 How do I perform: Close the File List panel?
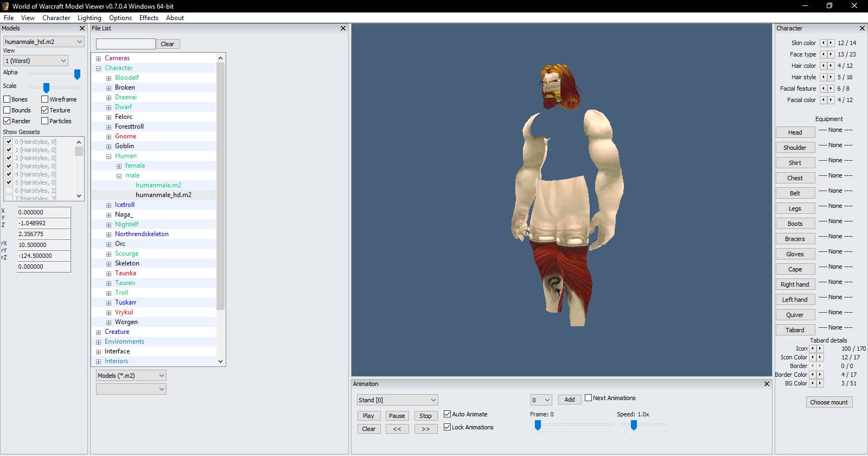click(343, 28)
